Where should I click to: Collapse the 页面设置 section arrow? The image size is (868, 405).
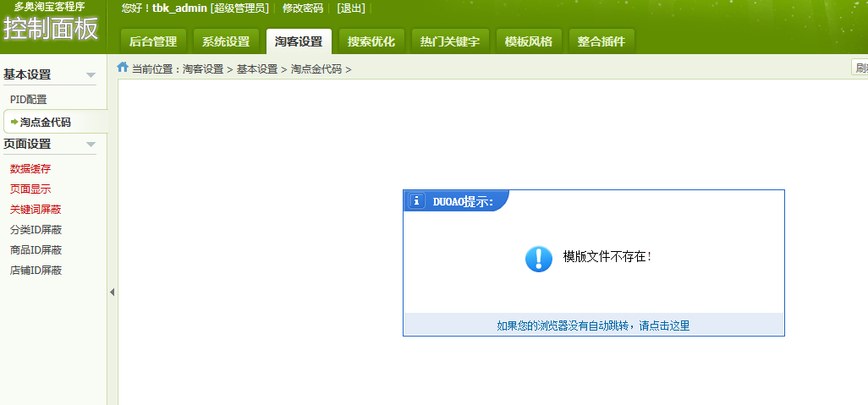pyautogui.click(x=91, y=145)
